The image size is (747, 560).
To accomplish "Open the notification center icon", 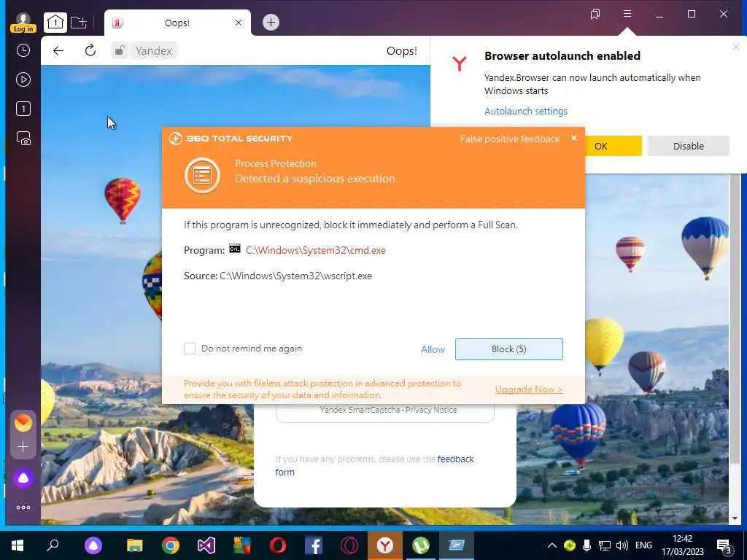I will pos(724,546).
